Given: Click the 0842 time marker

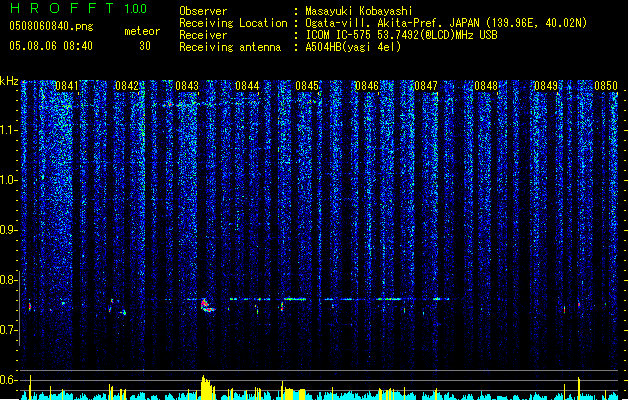Looking at the screenshot, I should point(127,86).
